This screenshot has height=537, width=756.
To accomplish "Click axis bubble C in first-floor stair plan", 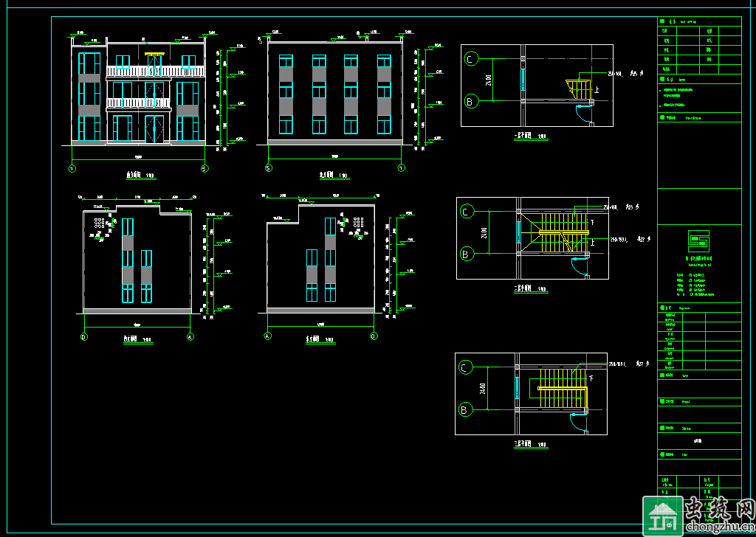I will pyautogui.click(x=470, y=58).
